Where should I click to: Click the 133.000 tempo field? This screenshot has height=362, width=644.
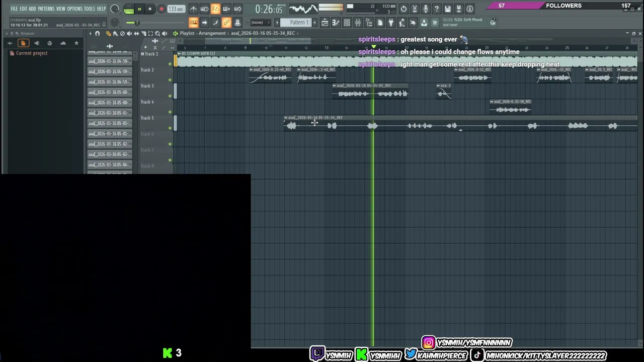pyautogui.click(x=175, y=9)
